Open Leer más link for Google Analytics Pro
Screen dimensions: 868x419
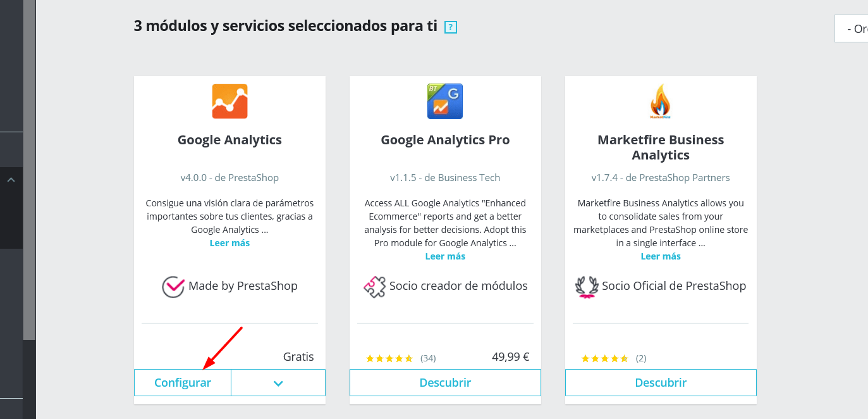pos(445,256)
